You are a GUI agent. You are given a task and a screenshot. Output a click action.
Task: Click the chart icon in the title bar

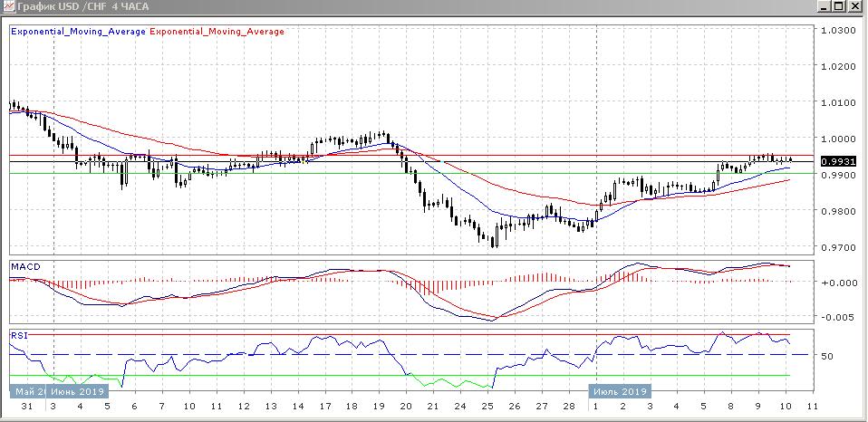[8, 7]
